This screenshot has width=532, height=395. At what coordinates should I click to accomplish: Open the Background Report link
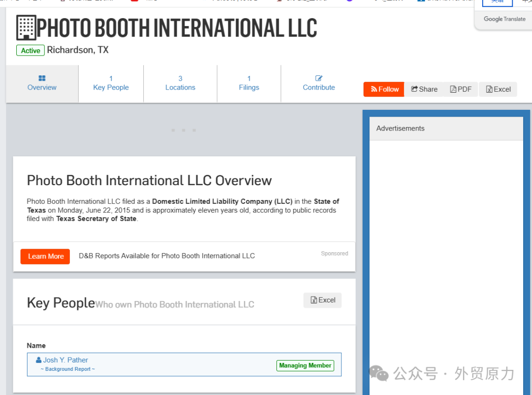[x=68, y=369]
